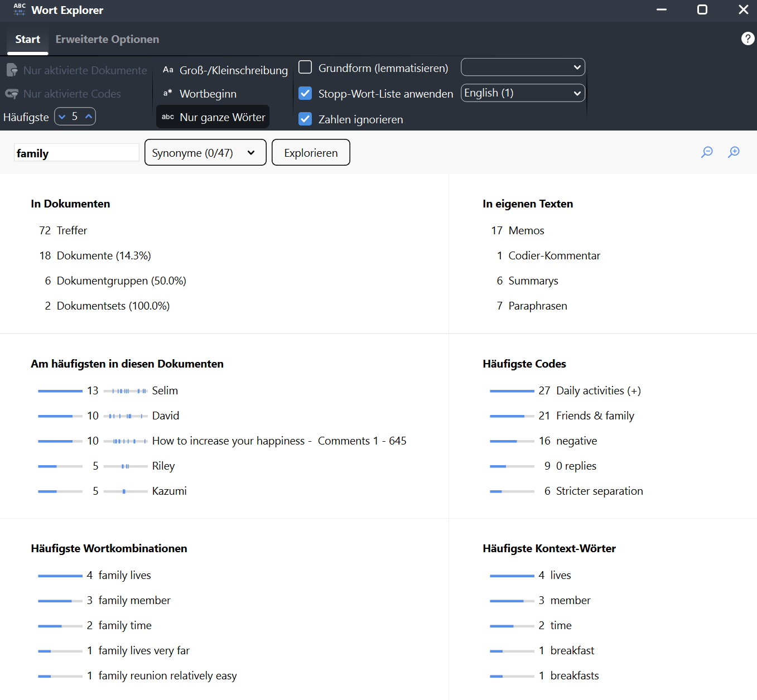Disable the Zahlen ignorieren checkbox
The width and height of the screenshot is (757, 700).
305,119
